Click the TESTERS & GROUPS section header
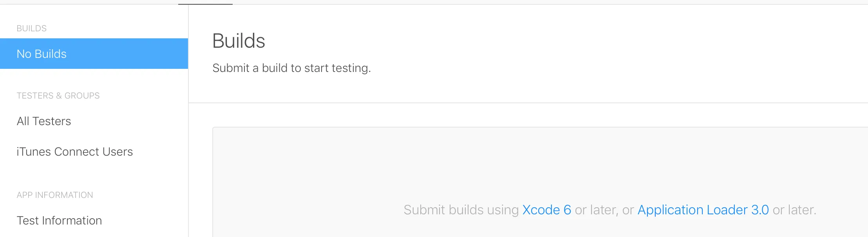This screenshot has width=868, height=237. [x=58, y=96]
